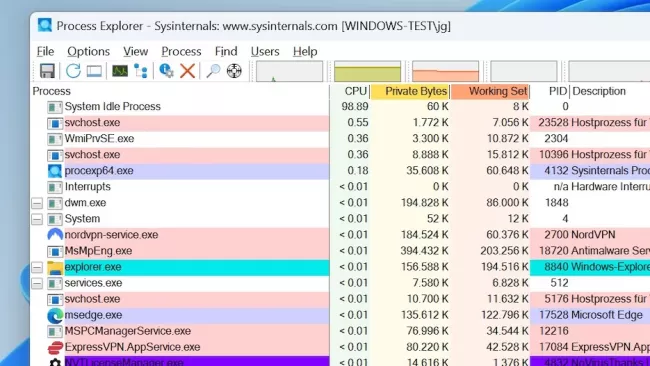
Task: Click the Process Explorer title bar app icon
Action: (45, 25)
